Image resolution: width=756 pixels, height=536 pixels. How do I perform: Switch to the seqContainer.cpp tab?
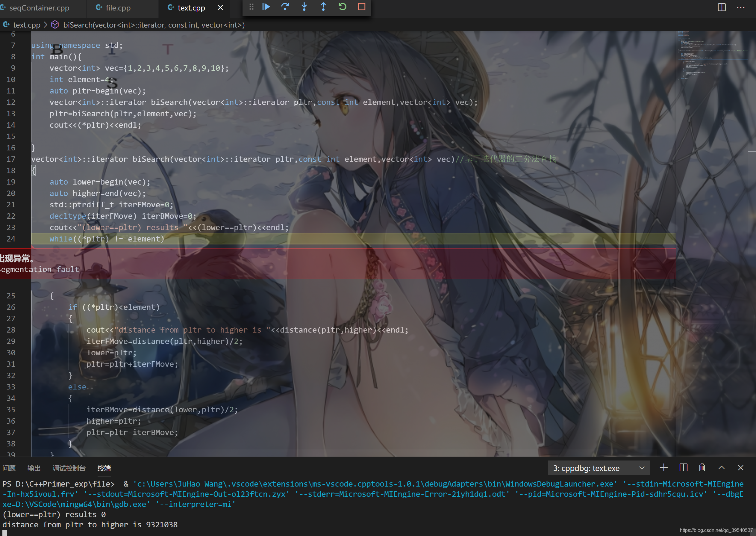[39, 7]
